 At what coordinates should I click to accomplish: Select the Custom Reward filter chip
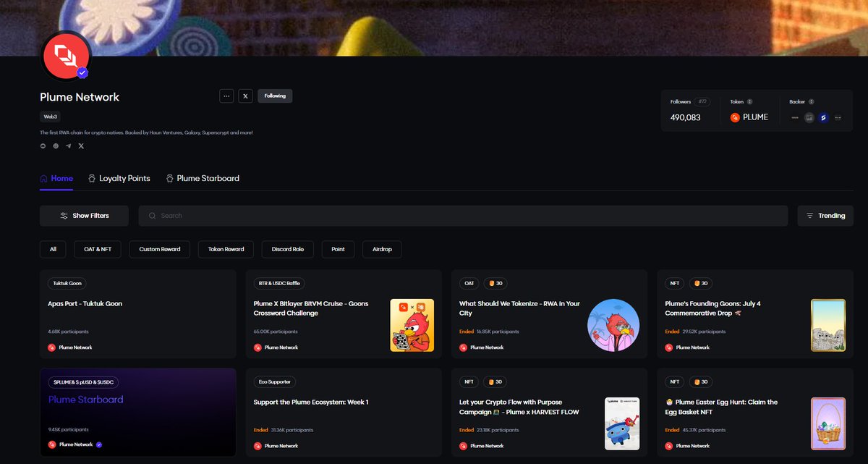(160, 249)
